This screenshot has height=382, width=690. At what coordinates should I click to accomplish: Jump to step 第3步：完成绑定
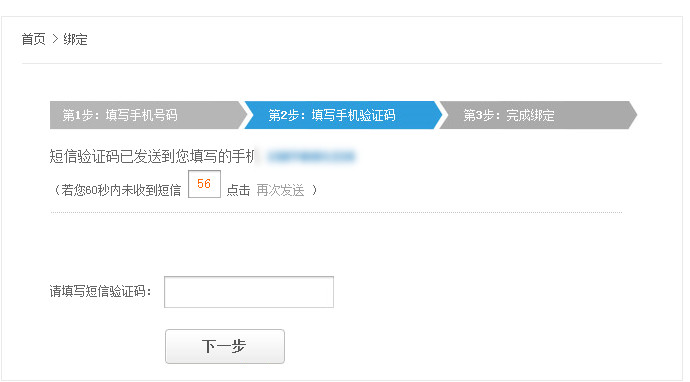coord(509,115)
